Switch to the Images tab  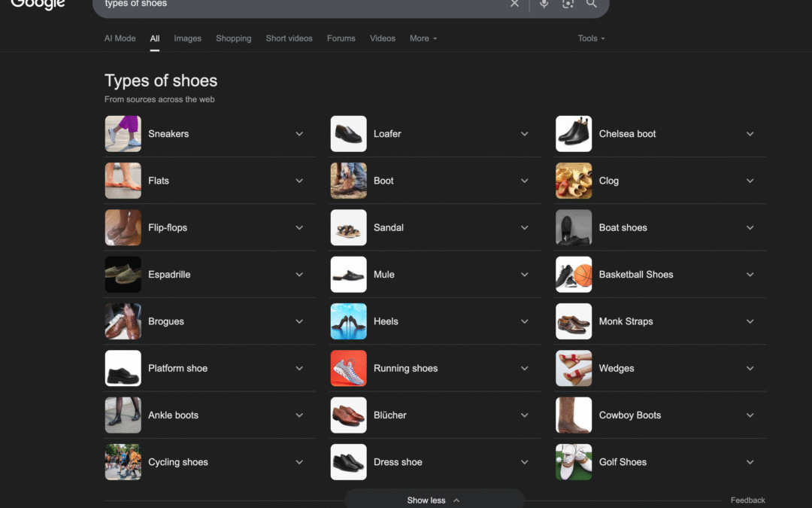[187, 38]
